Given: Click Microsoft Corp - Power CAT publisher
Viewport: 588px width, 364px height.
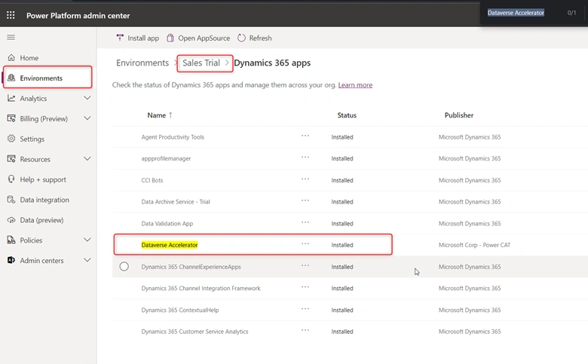Looking at the screenshot, I should pos(474,245).
